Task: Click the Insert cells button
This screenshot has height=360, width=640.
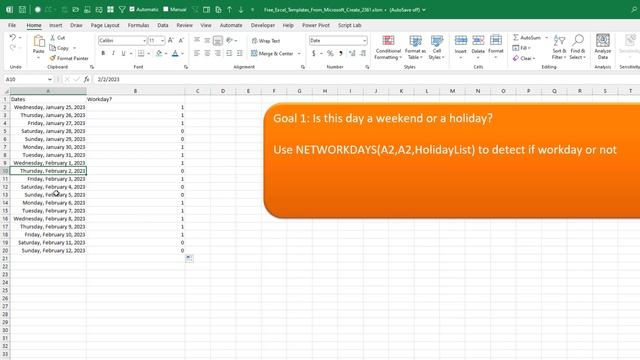Action: tap(460, 47)
